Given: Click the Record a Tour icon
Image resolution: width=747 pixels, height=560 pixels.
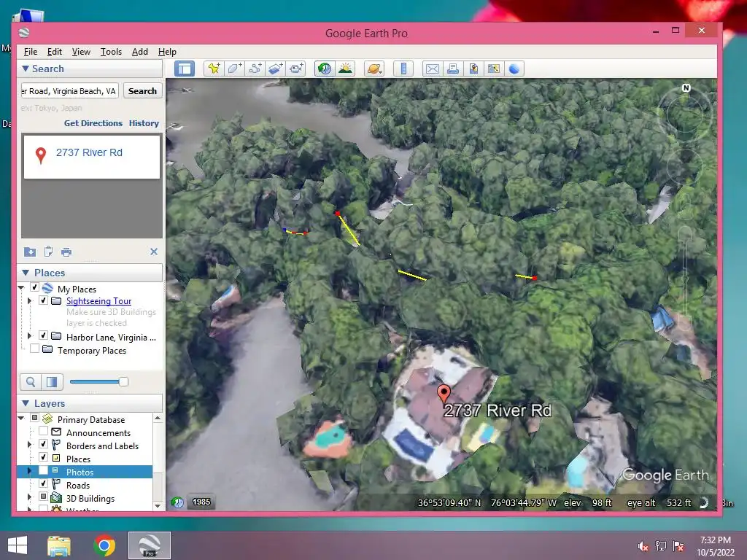Looking at the screenshot, I should click(296, 69).
